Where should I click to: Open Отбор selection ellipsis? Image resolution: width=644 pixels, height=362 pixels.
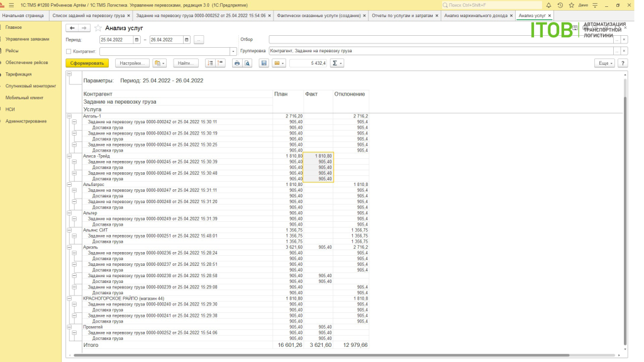[x=616, y=40]
